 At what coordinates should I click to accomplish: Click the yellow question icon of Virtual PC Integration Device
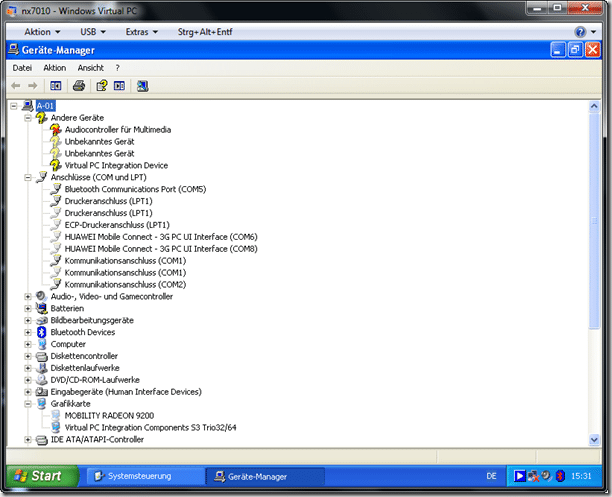click(56, 165)
